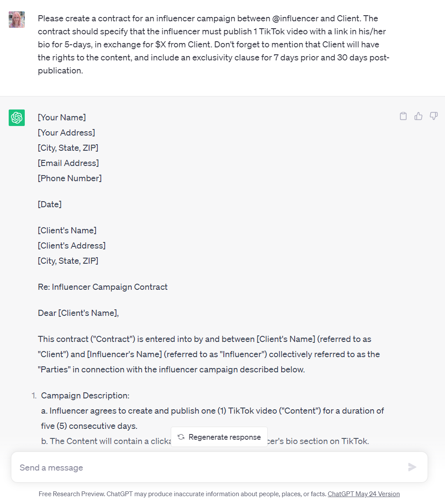Copy the response with the clipboard icon
Image resolution: width=445 pixels, height=504 pixels.
[x=403, y=116]
